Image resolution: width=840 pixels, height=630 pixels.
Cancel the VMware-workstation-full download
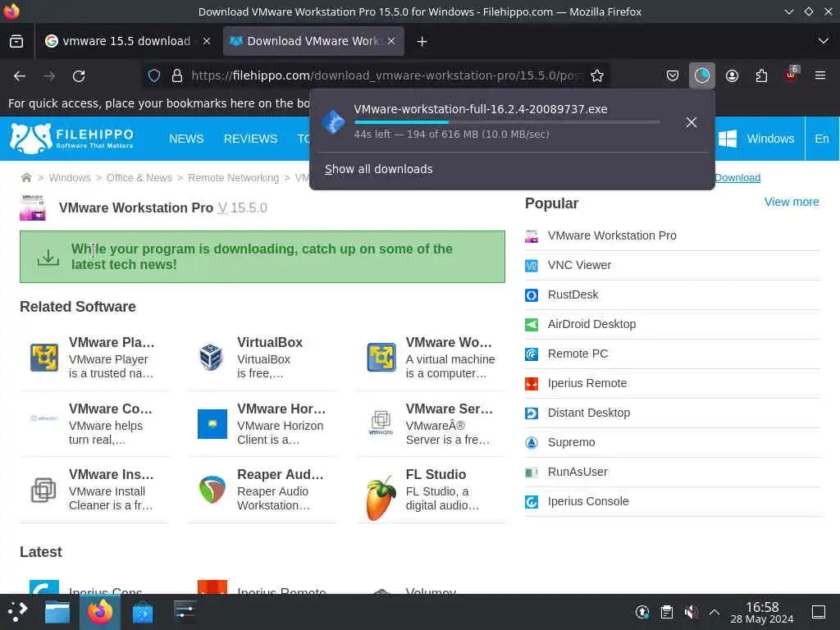click(691, 122)
